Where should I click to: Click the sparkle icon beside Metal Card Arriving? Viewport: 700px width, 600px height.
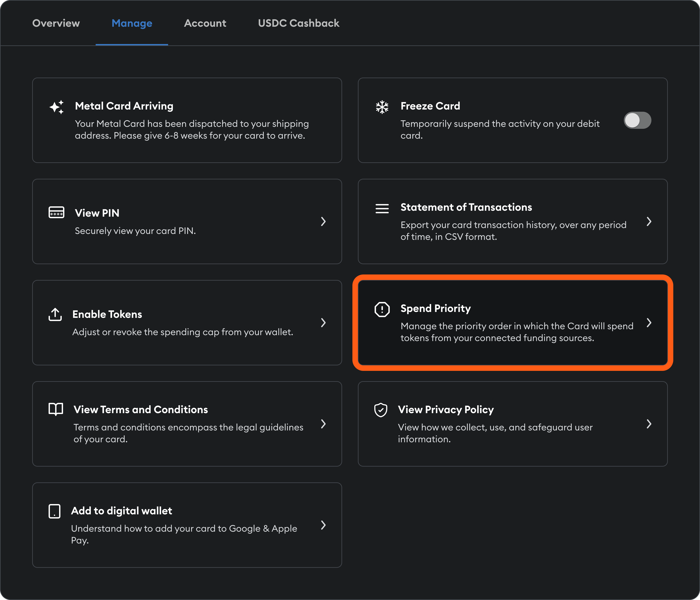click(56, 107)
